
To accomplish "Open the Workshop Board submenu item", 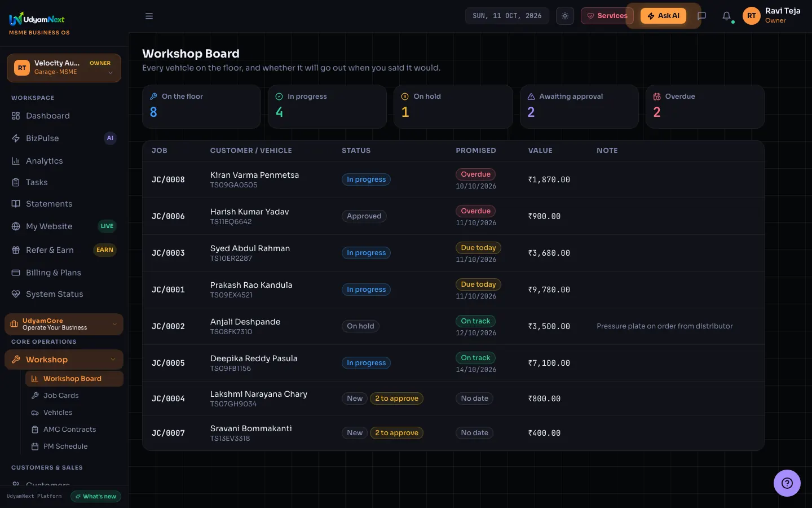I will [74, 379].
